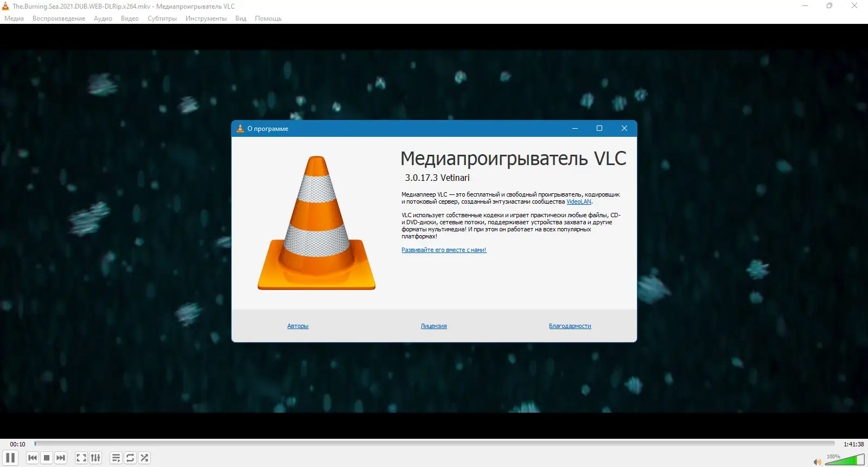Close the 'О программе' dialog
The height and width of the screenshot is (467, 868).
[624, 129]
